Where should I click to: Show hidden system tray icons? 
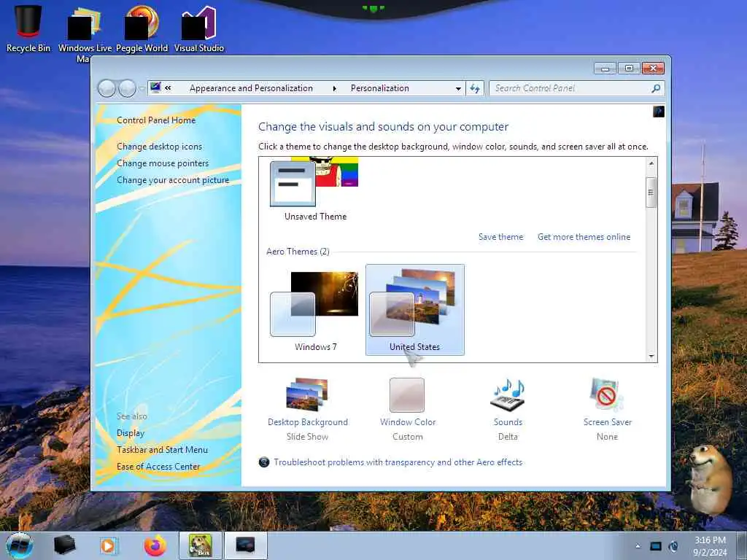(x=638, y=546)
